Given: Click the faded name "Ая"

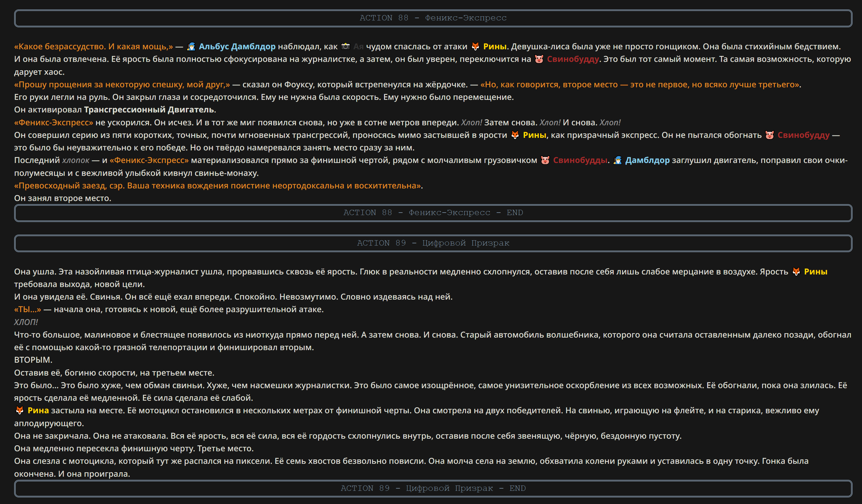Looking at the screenshot, I should [358, 46].
